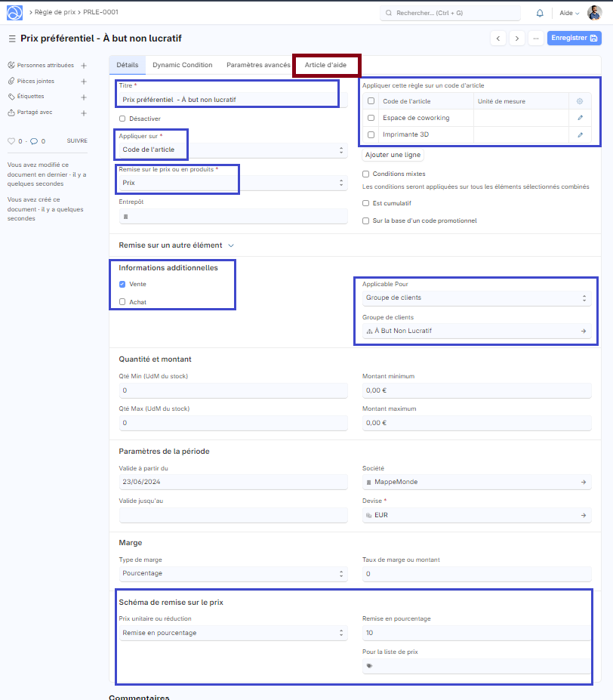Open table settings gear icon
Screen dimensions: 613x700
pos(580,101)
